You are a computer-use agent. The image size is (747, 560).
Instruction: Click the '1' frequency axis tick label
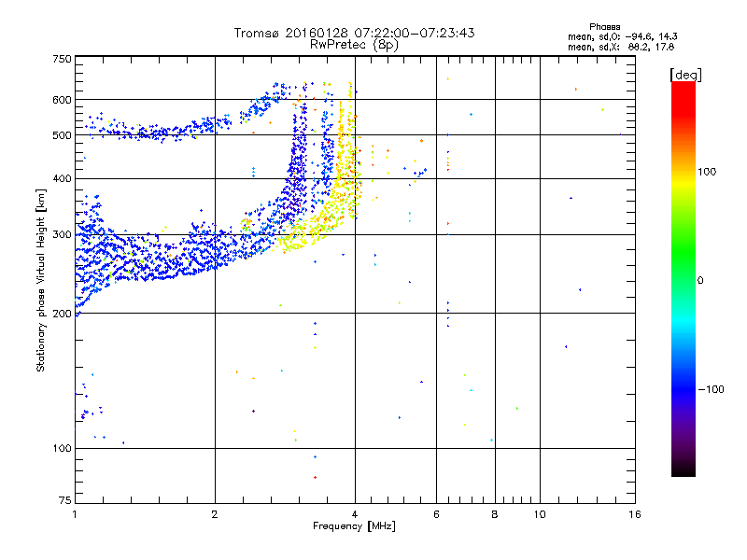click(75, 514)
